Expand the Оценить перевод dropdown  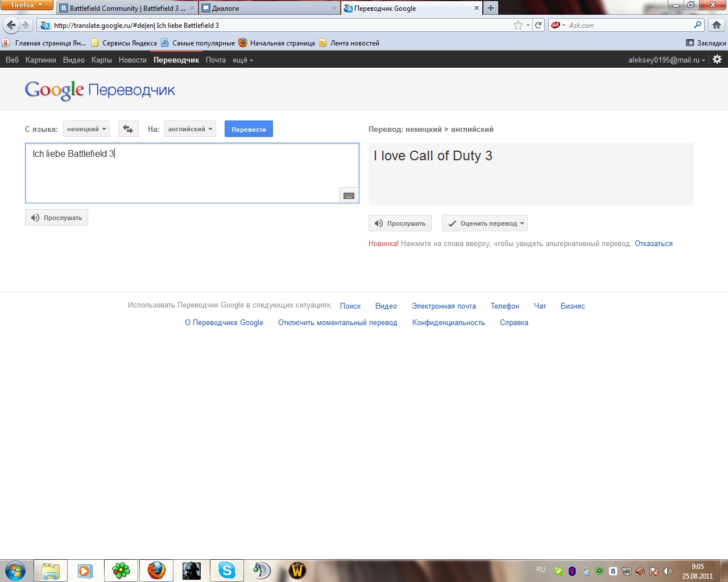[485, 223]
